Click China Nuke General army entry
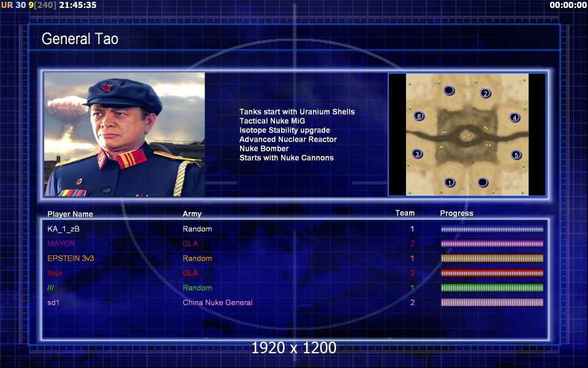The image size is (588, 368). pos(217,302)
